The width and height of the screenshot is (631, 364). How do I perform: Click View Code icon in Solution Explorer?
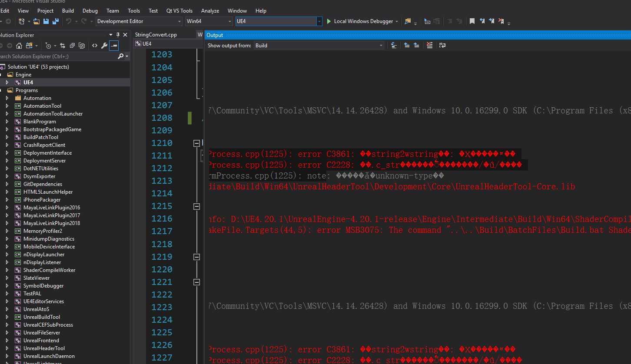94,46
